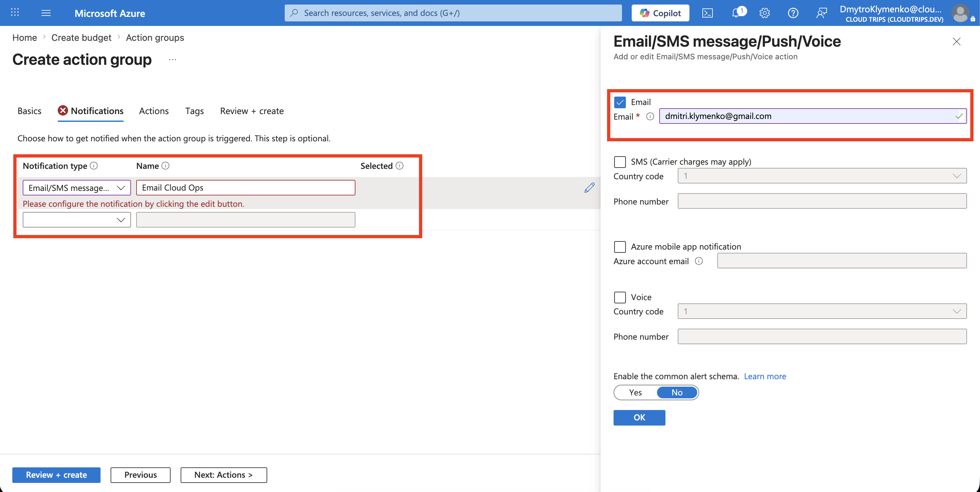Screen dimensions: 980x492
Task: Open the Review + create tab
Action: (x=252, y=111)
